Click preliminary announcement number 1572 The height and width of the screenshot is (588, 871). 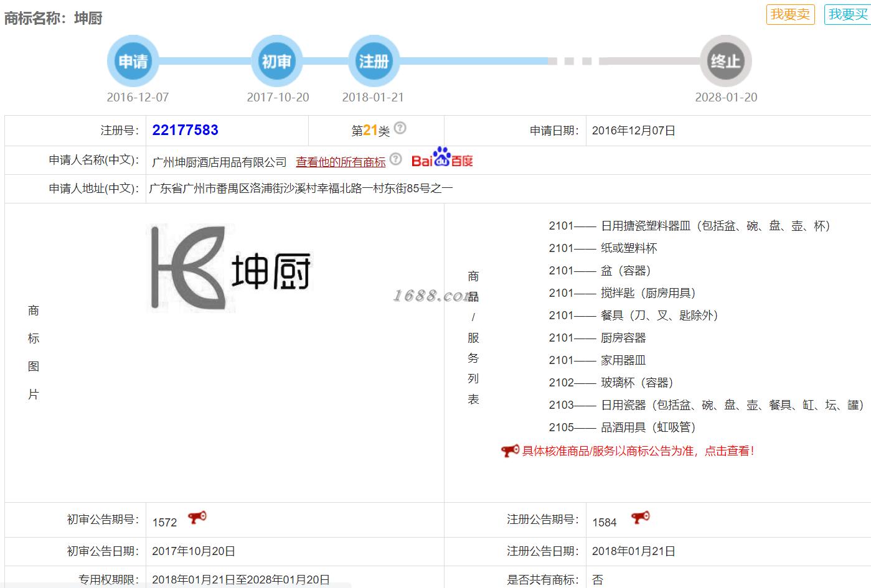point(165,523)
